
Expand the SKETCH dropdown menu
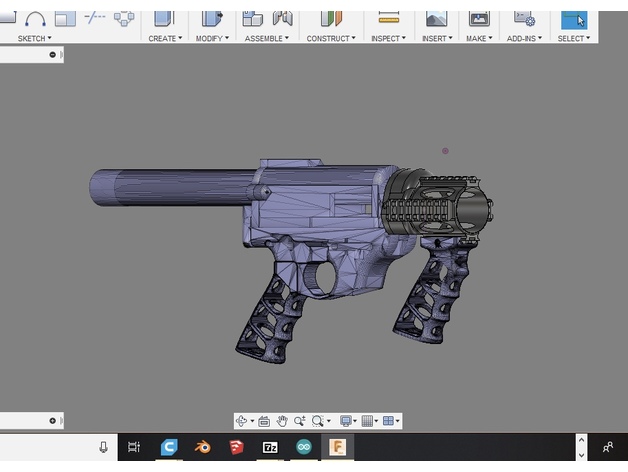tap(34, 38)
